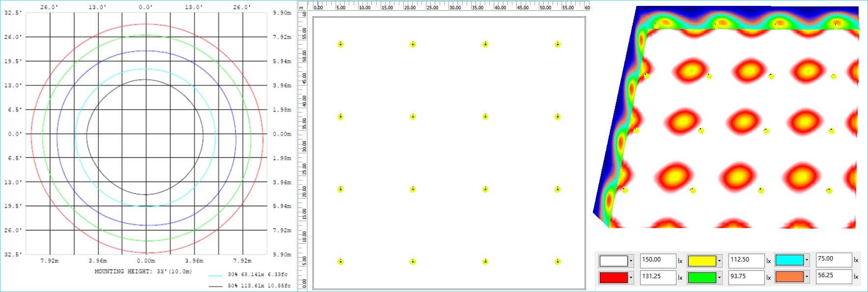868x292 pixels.
Task: Open the red color dropdown arrow
Action: 631,277
